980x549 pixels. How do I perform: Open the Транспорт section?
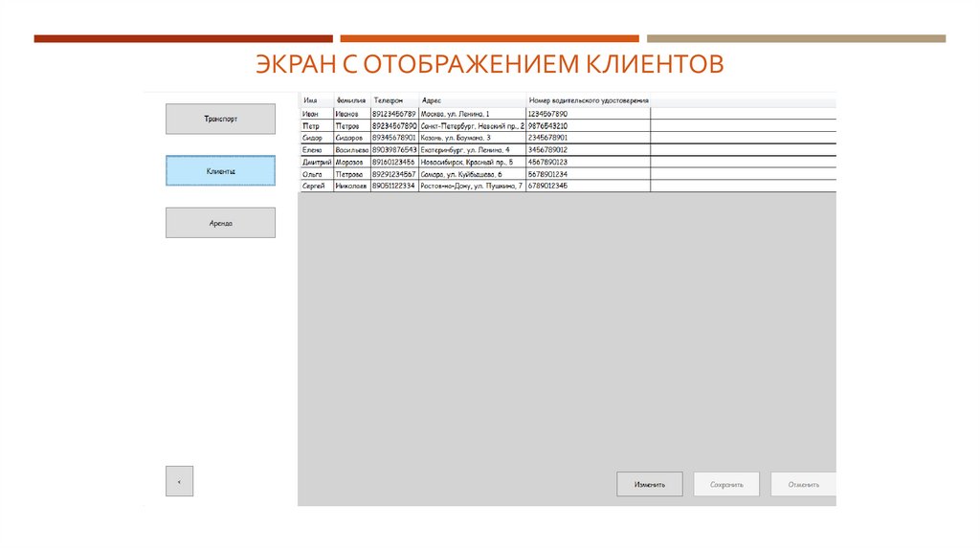coord(220,119)
